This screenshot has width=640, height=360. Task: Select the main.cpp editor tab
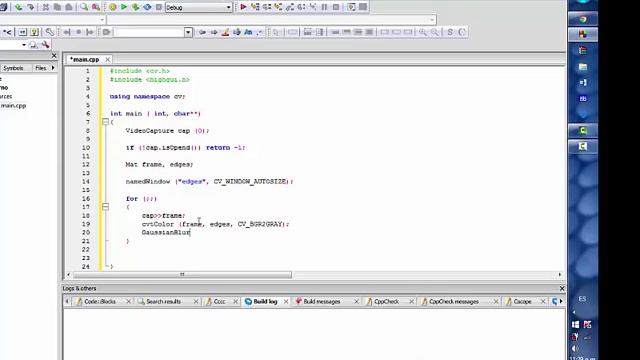pos(84,60)
